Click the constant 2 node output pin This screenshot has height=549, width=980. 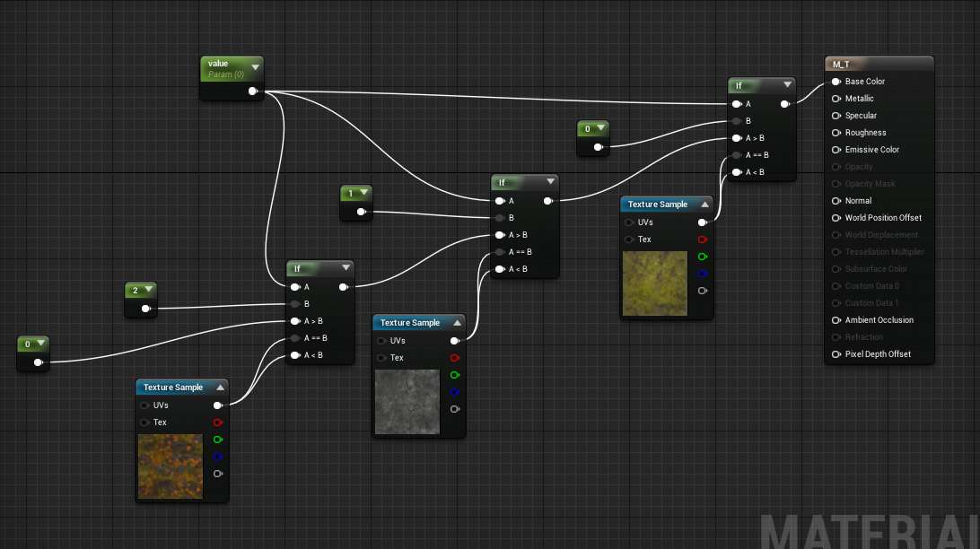pyautogui.click(x=145, y=309)
